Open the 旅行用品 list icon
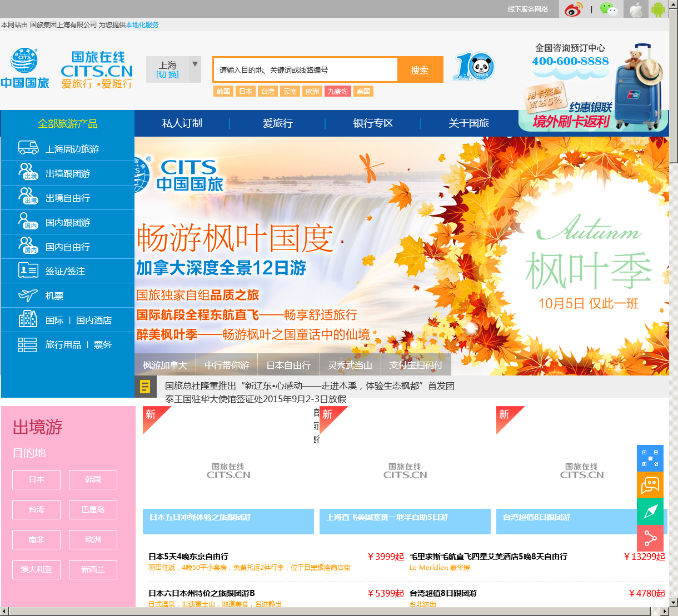 pyautogui.click(x=28, y=344)
